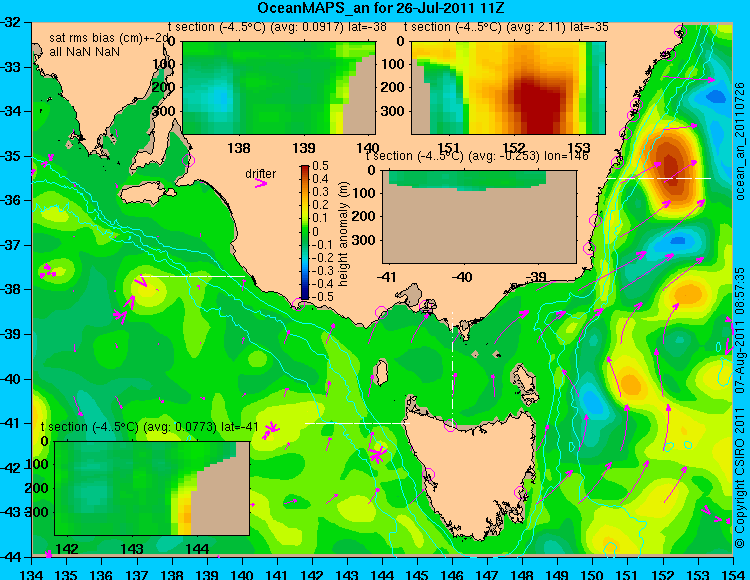Click main map longitude axis label 136
The image size is (750, 580).
(x=102, y=574)
